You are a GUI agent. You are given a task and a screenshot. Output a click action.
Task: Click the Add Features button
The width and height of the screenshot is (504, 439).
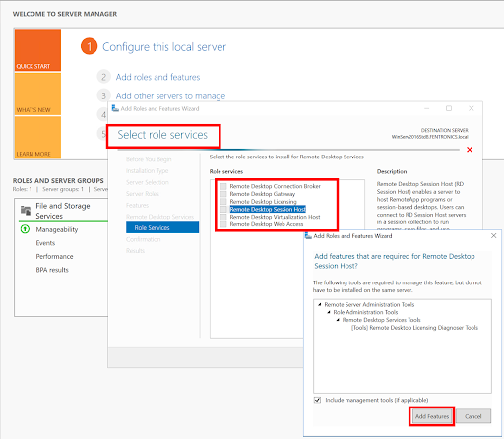432,416
